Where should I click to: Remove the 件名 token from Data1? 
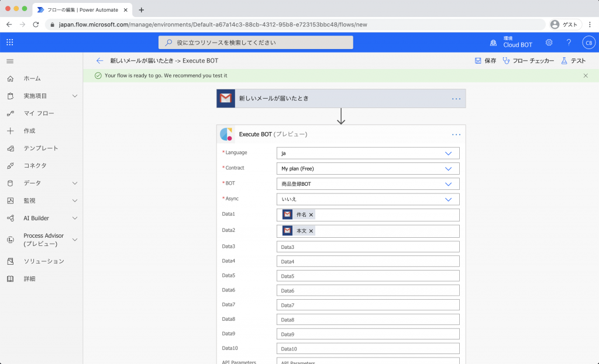point(311,215)
